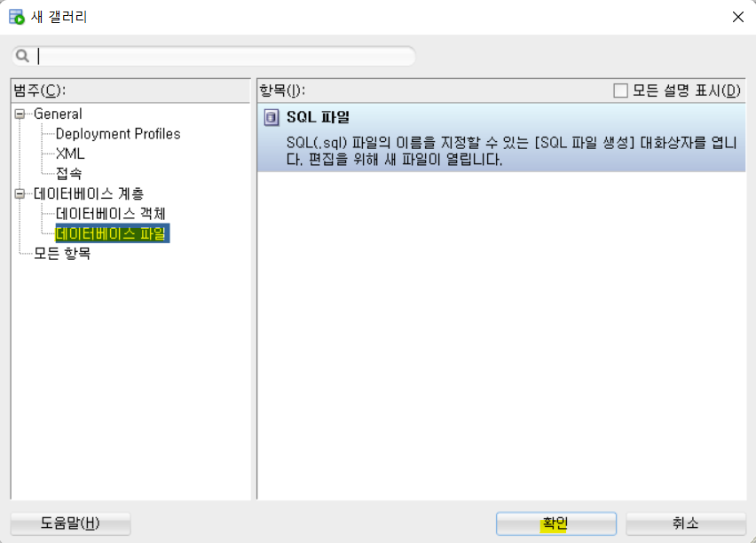Focus the gallery search field

(213, 56)
